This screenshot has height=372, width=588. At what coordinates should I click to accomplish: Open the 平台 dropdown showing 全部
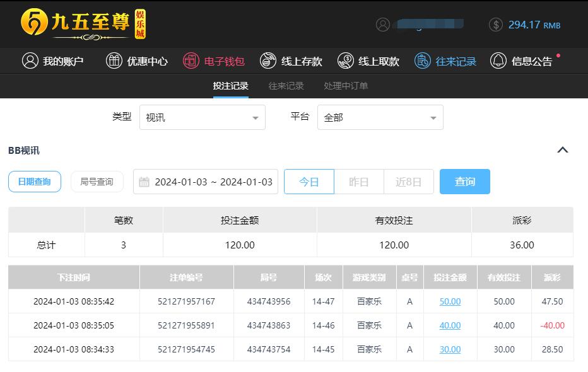point(380,118)
